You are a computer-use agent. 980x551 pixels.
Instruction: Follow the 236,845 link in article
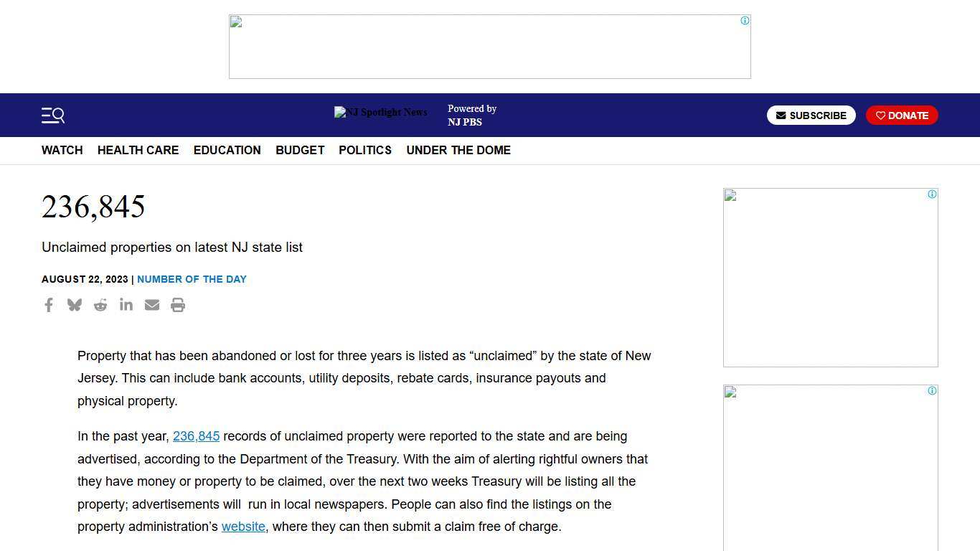click(196, 436)
